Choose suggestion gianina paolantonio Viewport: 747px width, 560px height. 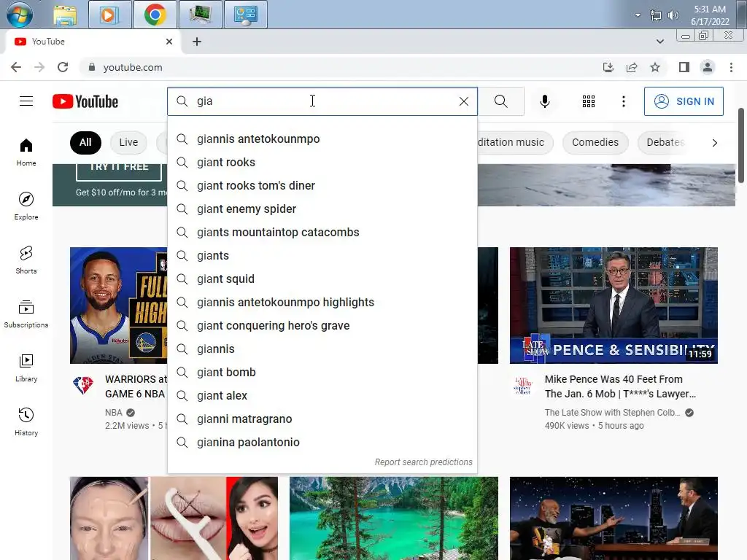[322, 443]
